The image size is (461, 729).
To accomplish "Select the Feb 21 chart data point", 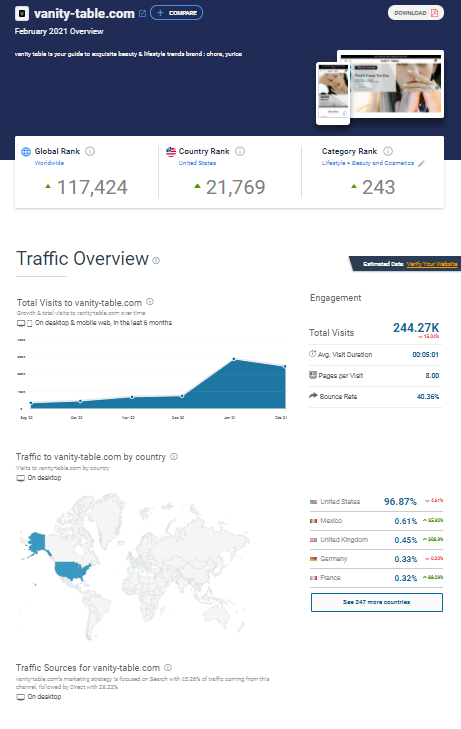I will [285, 366].
